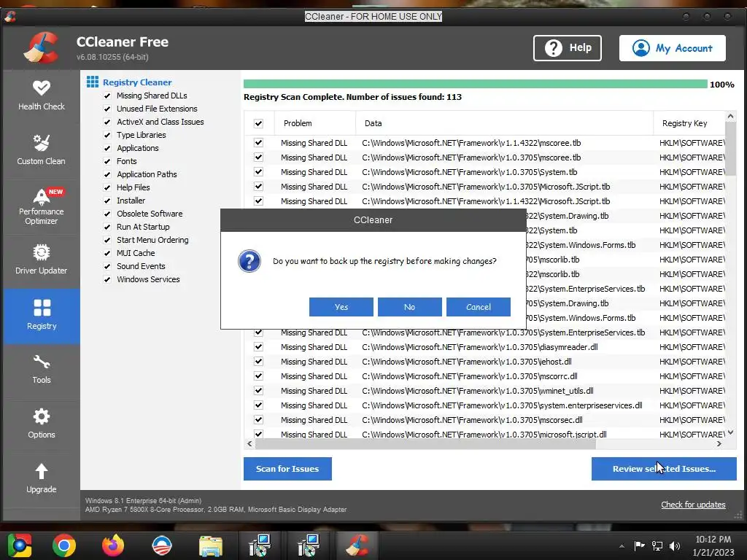This screenshot has width=747, height=560.
Task: Click the CCleaner logo in header
Action: (x=41, y=47)
